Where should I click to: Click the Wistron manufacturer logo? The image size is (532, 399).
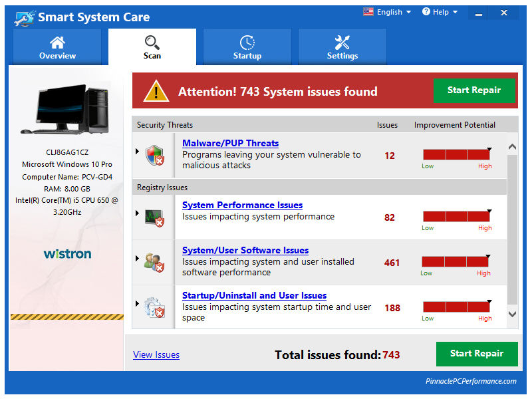67,254
